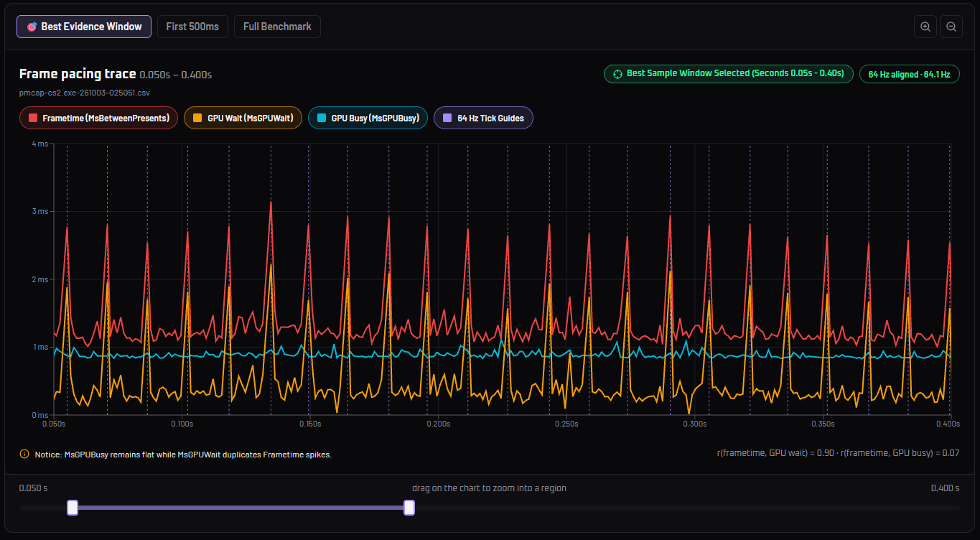Click the 0 ms y-axis label
Screen dimensions: 980x540
click(39, 415)
